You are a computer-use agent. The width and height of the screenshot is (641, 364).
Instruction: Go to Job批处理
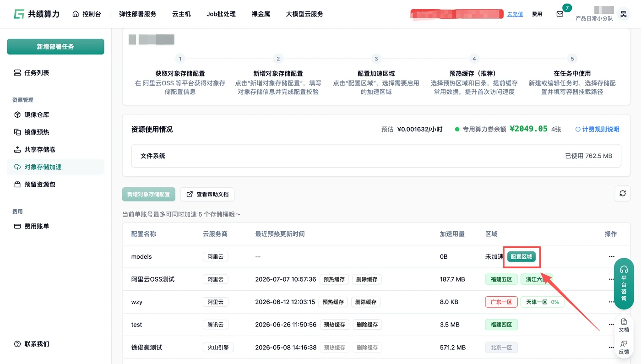(221, 14)
